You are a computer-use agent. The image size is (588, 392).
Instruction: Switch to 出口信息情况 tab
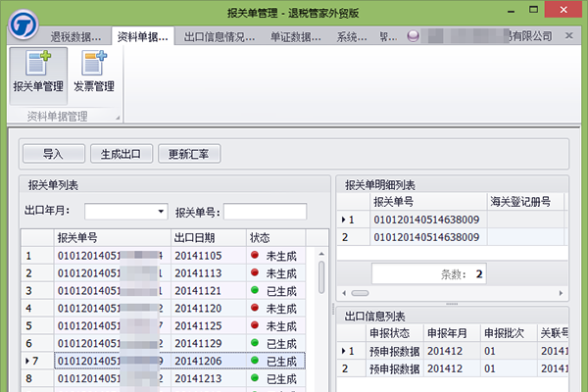click(x=220, y=37)
